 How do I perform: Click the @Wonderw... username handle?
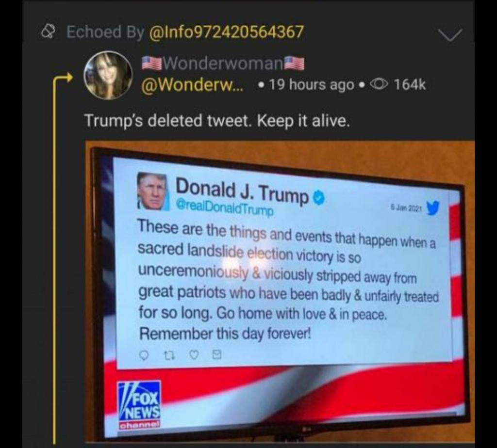[193, 84]
